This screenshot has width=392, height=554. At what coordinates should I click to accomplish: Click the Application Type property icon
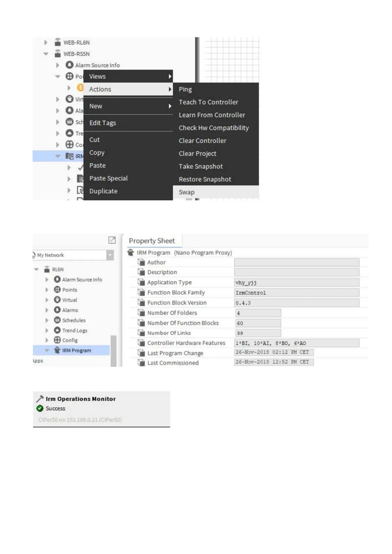point(141,282)
